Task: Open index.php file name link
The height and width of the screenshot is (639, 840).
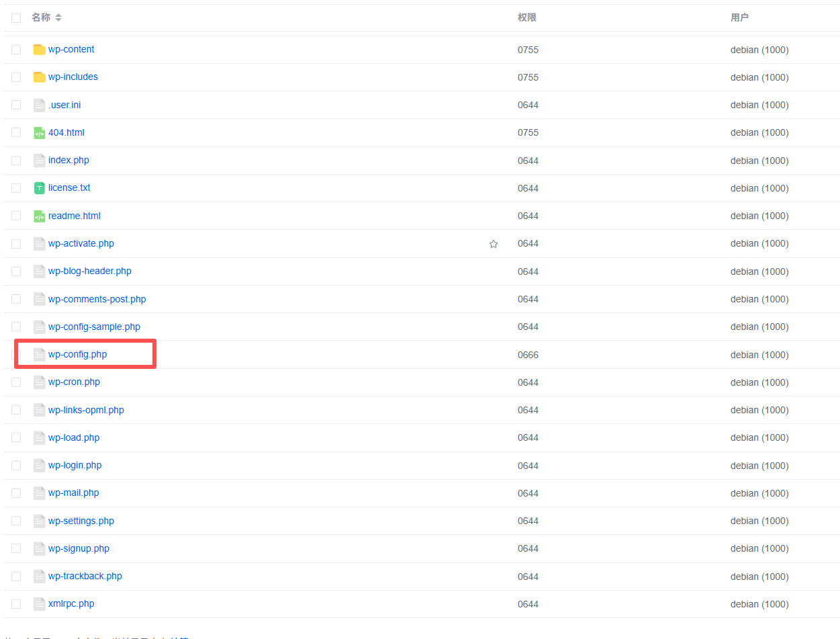Action: click(68, 160)
